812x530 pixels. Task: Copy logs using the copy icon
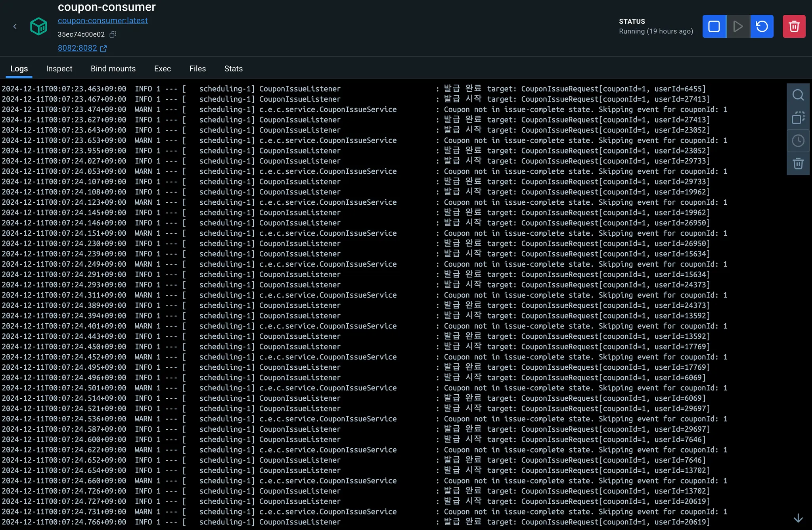pos(798,118)
